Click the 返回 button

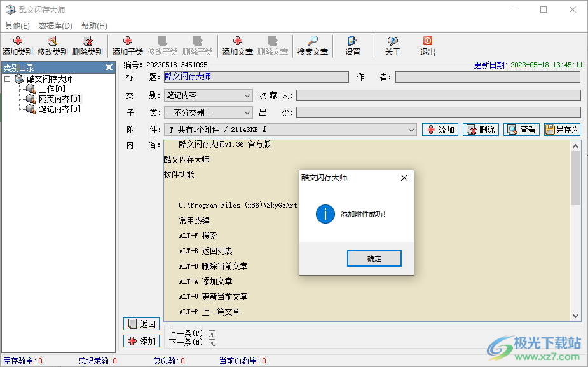coord(141,324)
